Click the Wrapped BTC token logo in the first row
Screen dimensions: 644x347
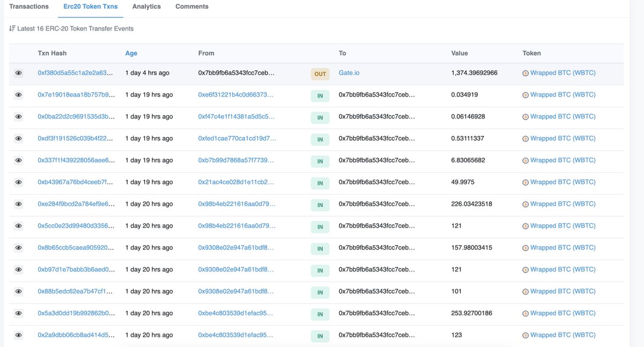525,72
